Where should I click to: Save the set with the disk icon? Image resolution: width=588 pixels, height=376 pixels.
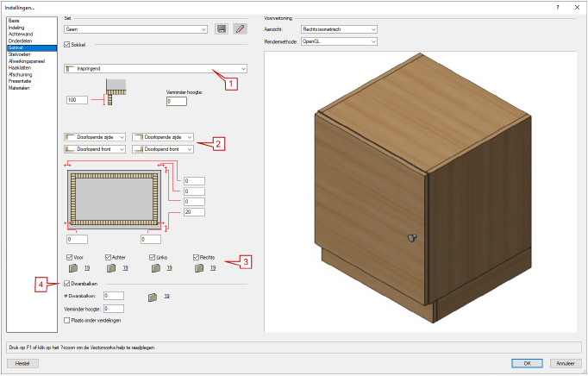click(222, 29)
